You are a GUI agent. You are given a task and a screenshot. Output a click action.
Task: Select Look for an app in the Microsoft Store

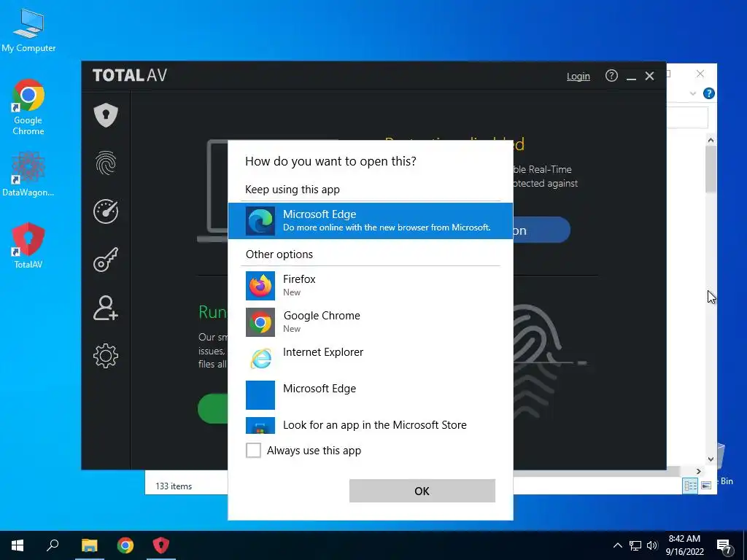point(370,425)
